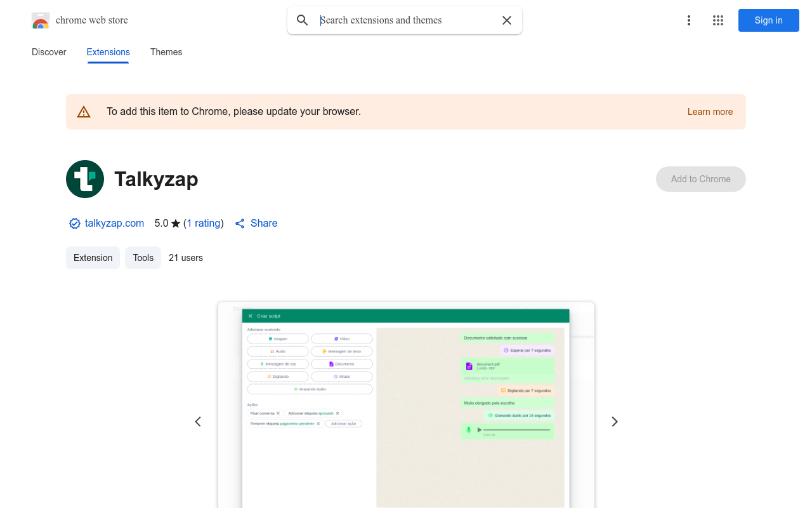Click the Talkyzap extension logo

coord(85,179)
